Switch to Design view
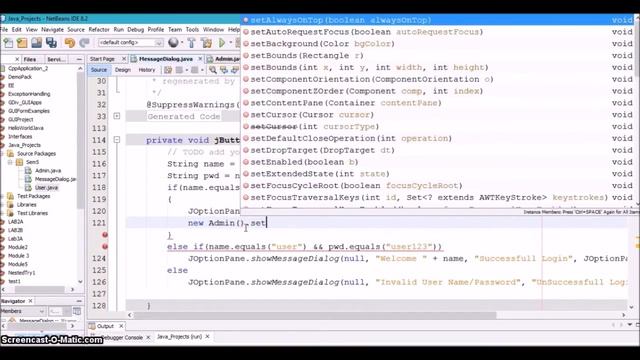 122,70
